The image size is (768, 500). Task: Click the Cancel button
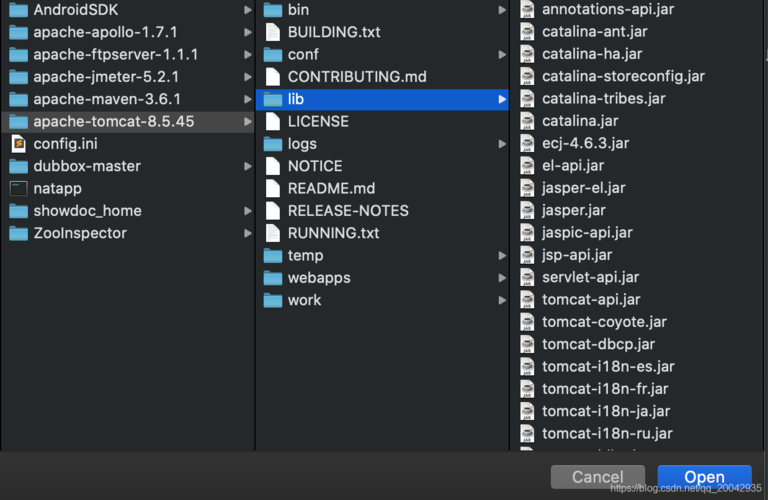coord(598,477)
